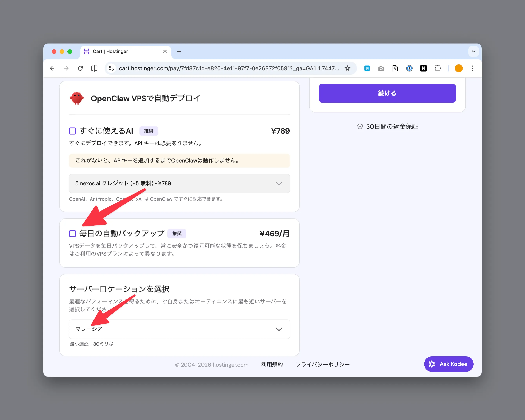Reload the current page
This screenshot has width=525, height=420.
click(80, 68)
